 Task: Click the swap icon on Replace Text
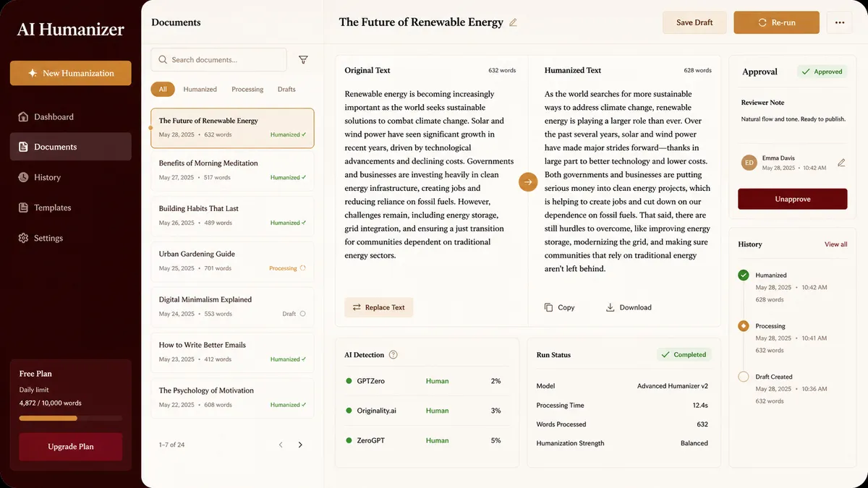(x=357, y=307)
